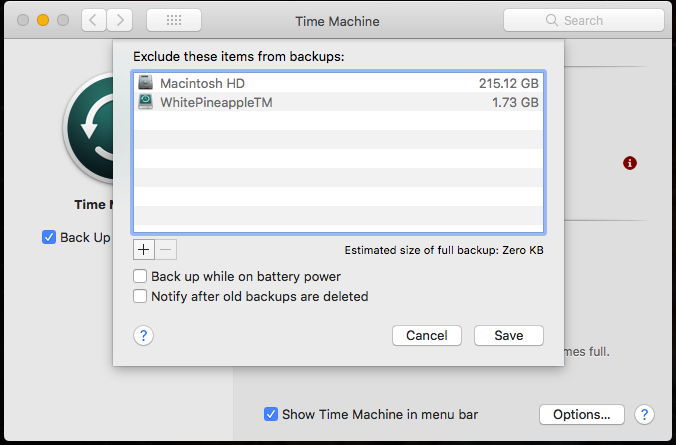Add an excluded item with plus button
The height and width of the screenshot is (445, 676).
pos(144,249)
